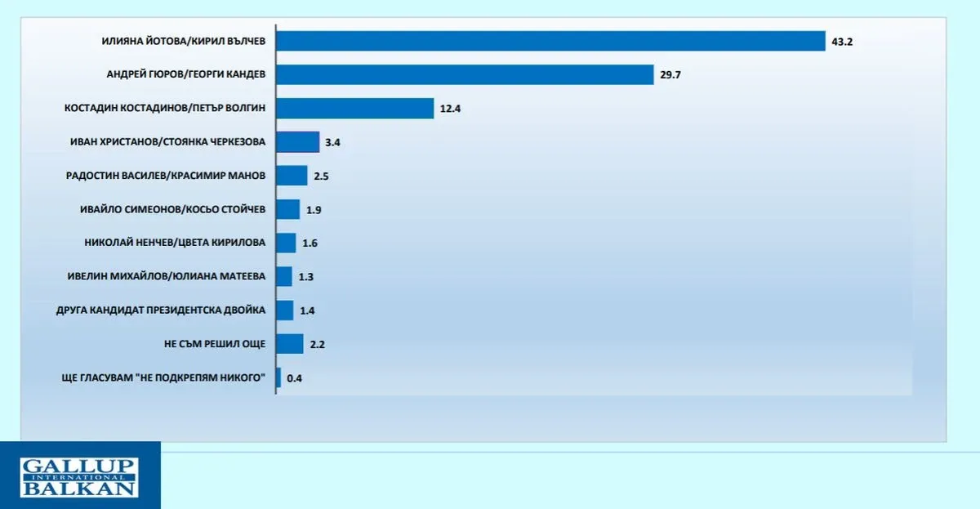The image size is (980, 509).
Task: Select the label НИКОЛАЙ НЕНЧЕВ/ЦВЕТА КИРИЛОВА
Action: (x=176, y=243)
